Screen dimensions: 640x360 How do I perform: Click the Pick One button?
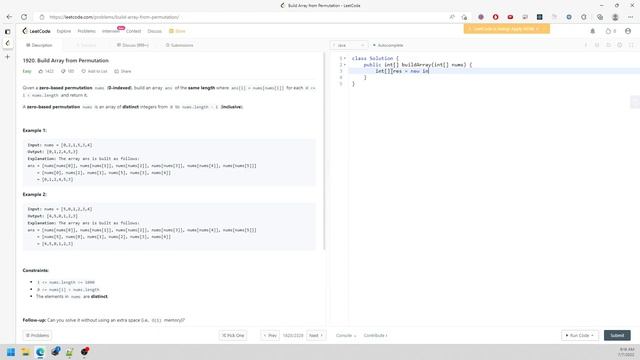click(x=233, y=336)
